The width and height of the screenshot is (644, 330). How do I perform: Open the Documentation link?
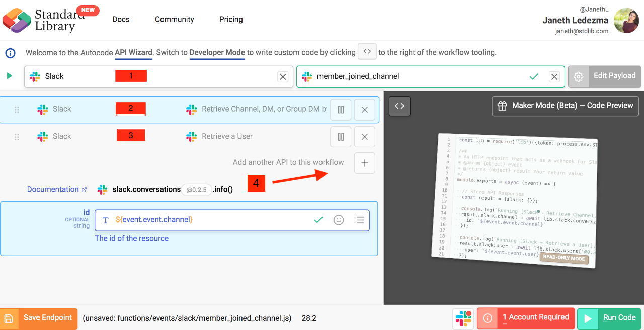56,189
